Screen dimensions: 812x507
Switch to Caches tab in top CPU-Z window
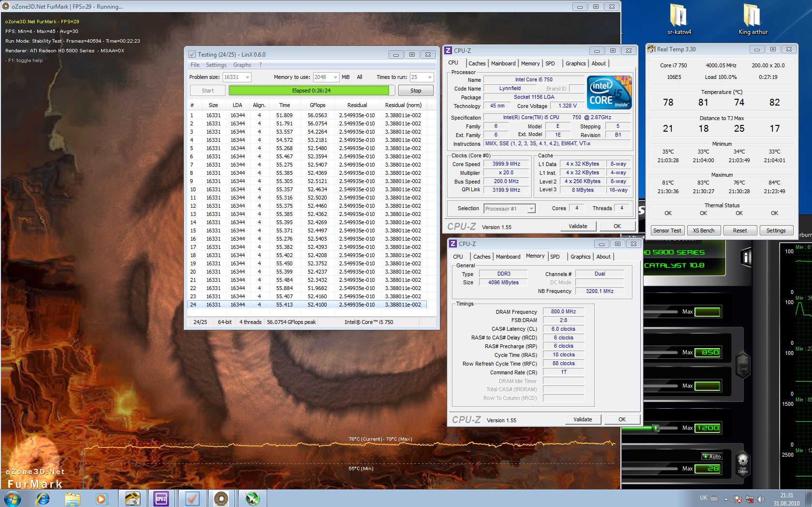(477, 63)
